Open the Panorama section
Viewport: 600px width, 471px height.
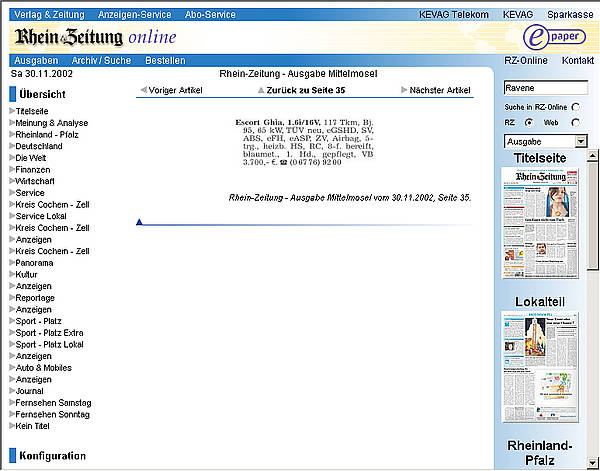34,263
